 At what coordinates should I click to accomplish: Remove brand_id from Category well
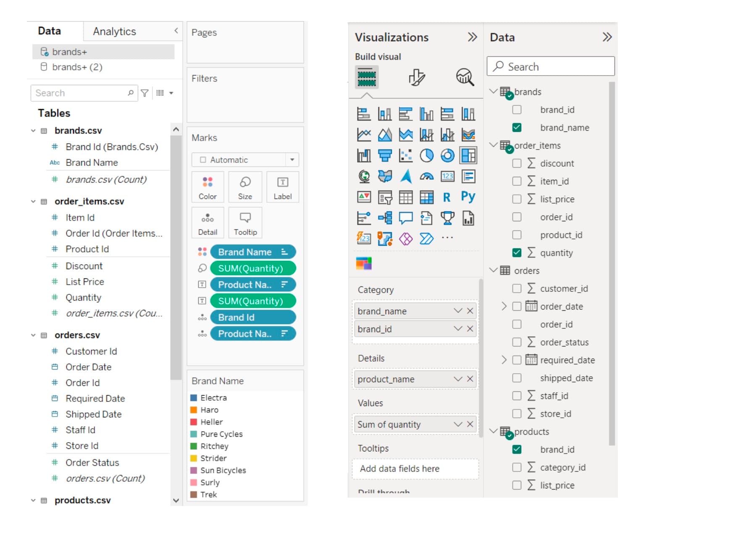point(470,329)
